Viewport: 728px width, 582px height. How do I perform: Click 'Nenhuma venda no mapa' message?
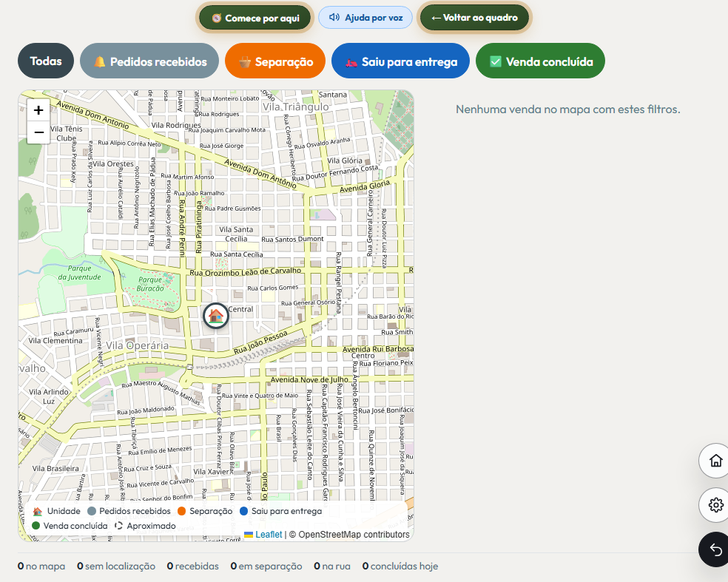point(567,109)
